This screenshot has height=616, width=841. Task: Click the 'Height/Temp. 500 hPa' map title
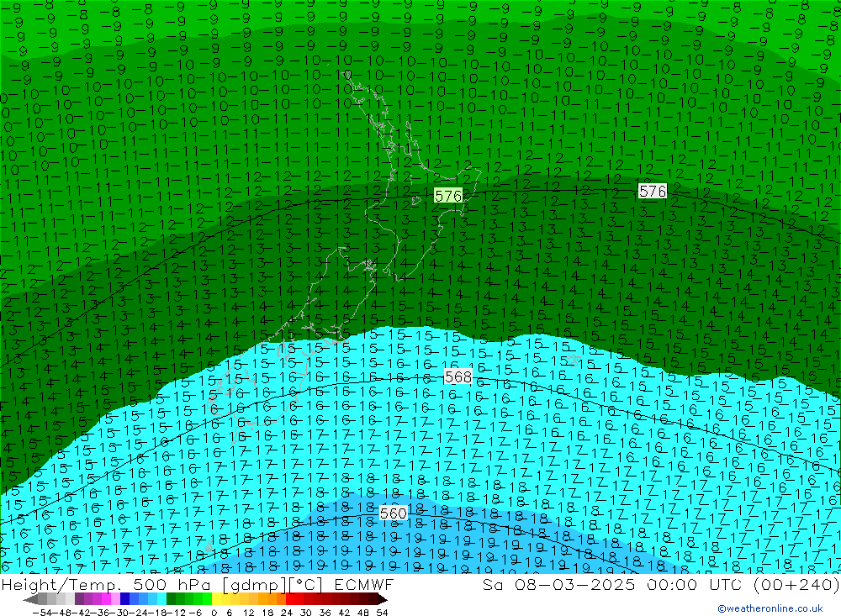click(108, 585)
